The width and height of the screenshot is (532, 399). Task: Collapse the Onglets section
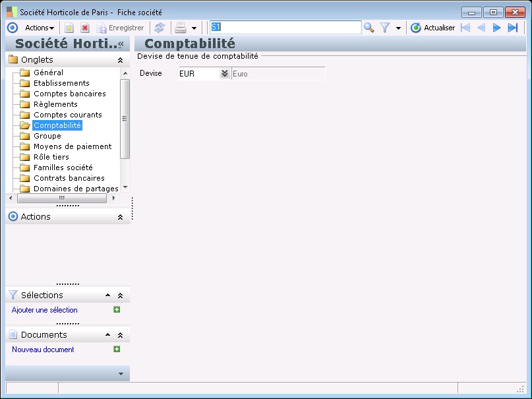point(120,60)
